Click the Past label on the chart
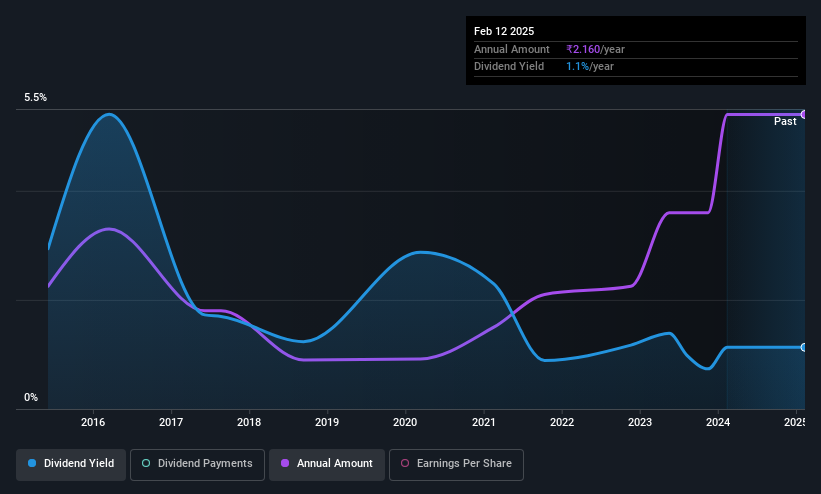Screen dimensions: 821x494 (785, 122)
